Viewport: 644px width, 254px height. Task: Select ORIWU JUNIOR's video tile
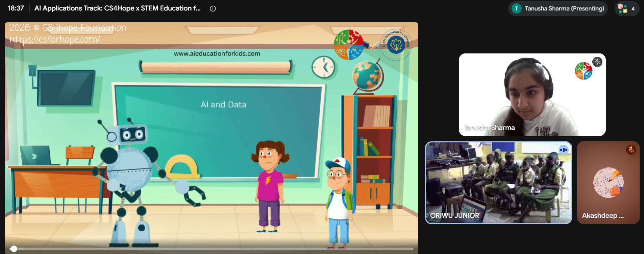pos(498,183)
